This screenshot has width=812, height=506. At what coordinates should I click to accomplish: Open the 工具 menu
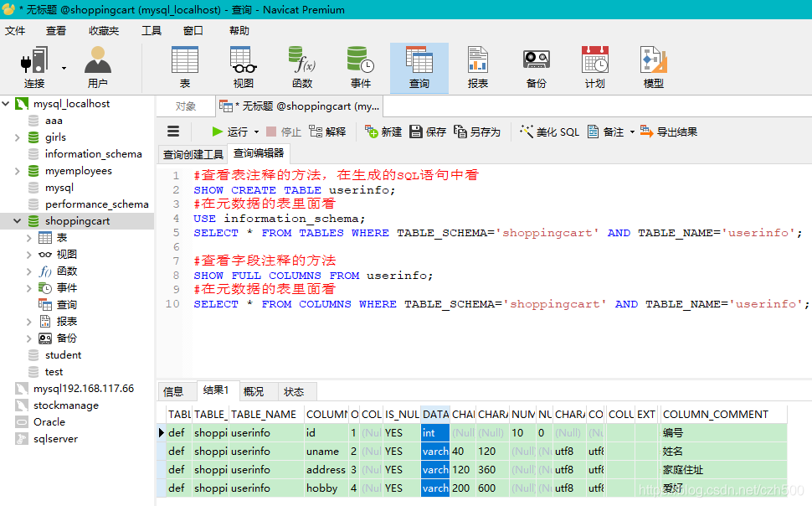coord(151,30)
